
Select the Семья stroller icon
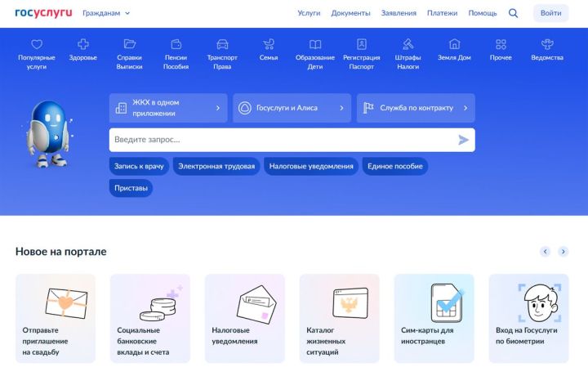tap(269, 44)
